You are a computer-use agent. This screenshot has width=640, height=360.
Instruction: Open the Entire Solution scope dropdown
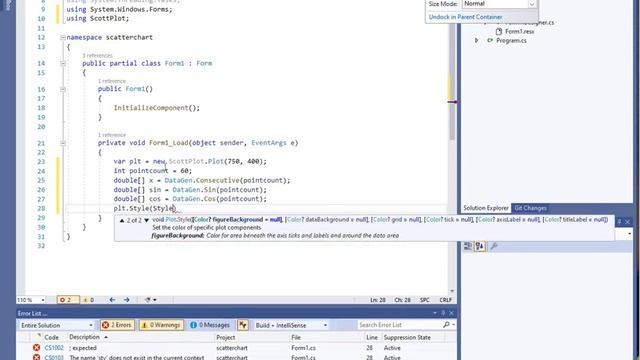[57, 325]
